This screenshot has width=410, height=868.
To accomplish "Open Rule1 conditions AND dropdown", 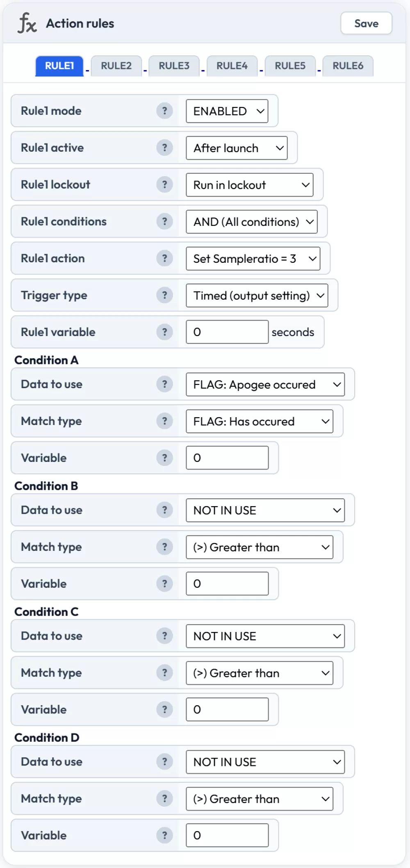I will (251, 222).
